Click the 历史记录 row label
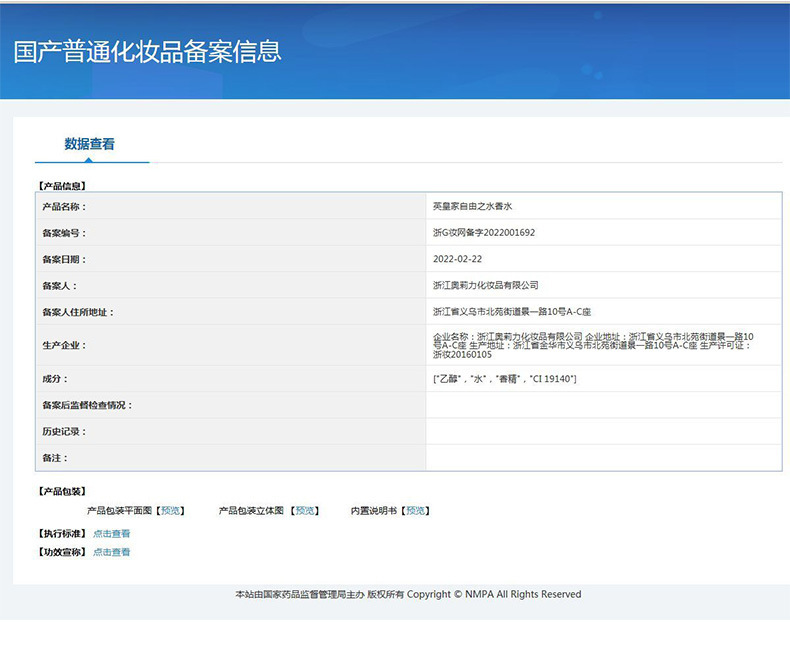This screenshot has width=790, height=670. (64, 432)
